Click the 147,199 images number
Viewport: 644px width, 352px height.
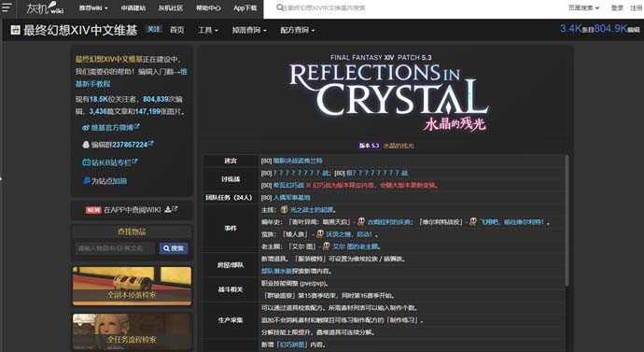(x=147, y=111)
